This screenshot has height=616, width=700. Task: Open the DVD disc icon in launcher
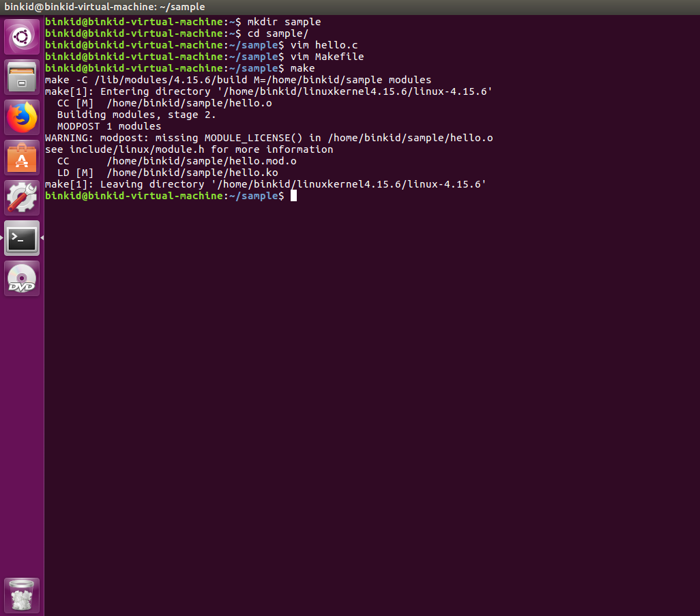point(22,278)
